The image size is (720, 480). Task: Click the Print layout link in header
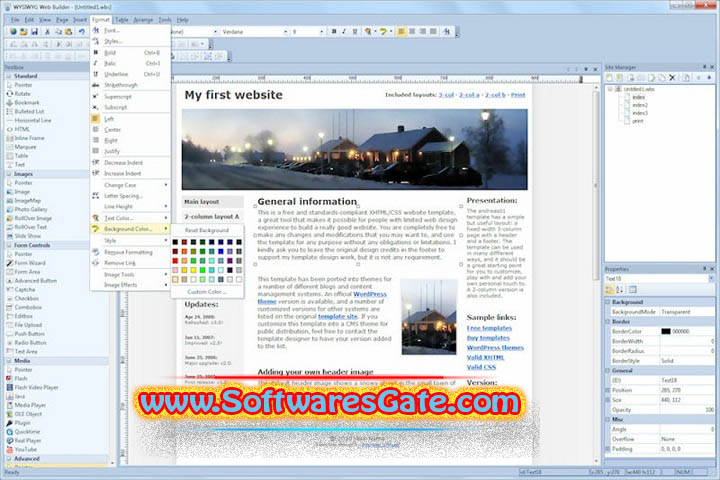(518, 95)
